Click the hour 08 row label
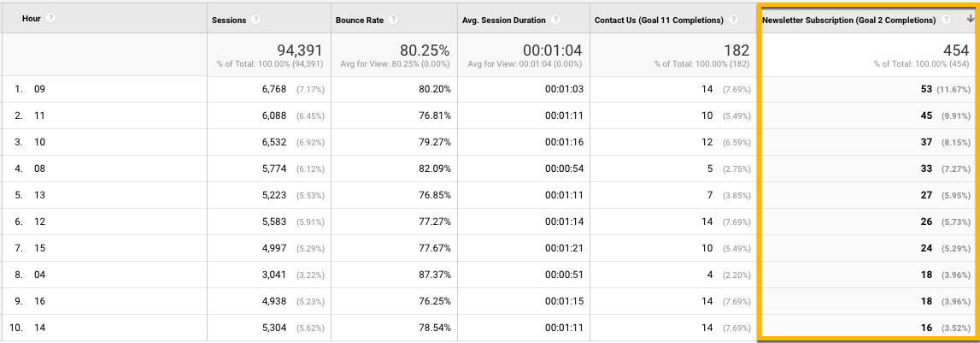980x343 pixels. [39, 169]
